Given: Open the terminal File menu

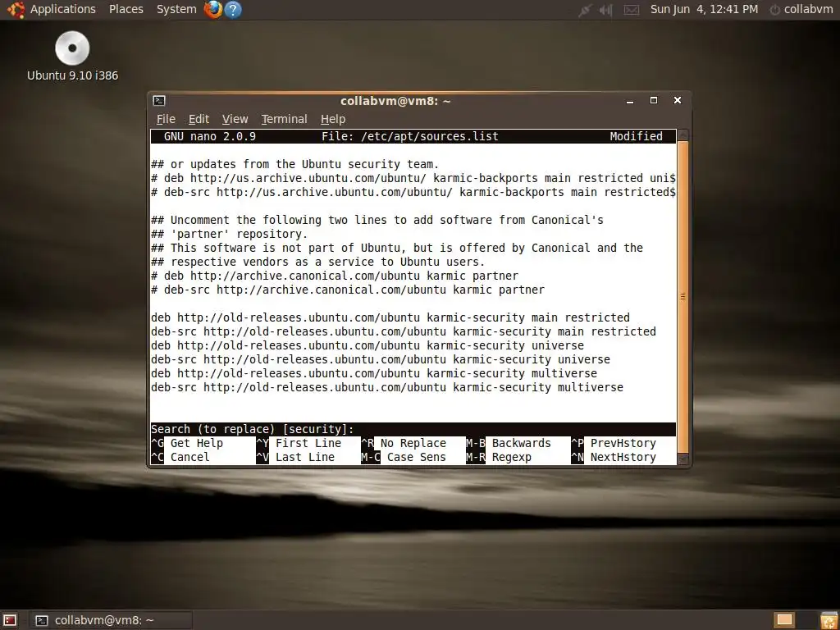Looking at the screenshot, I should click(x=166, y=119).
